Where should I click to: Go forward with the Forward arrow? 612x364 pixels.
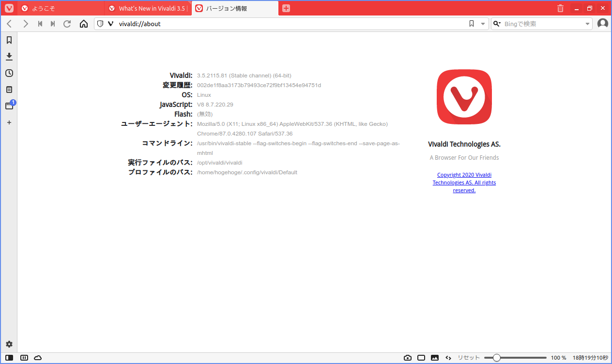[x=26, y=24]
